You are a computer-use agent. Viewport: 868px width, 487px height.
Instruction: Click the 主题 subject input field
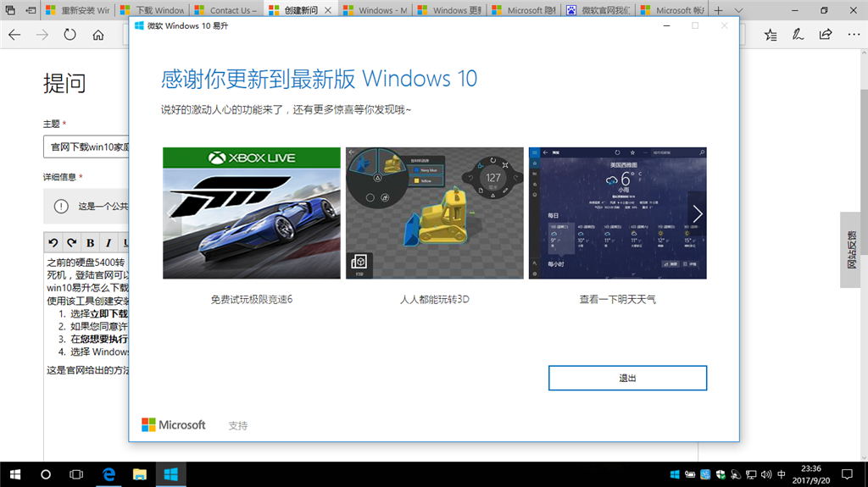click(x=86, y=147)
